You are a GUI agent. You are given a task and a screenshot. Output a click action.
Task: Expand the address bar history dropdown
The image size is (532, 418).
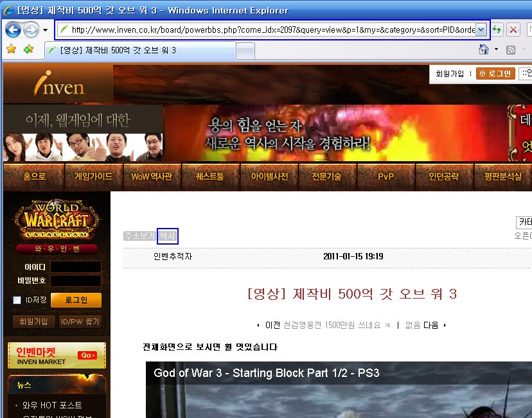point(481,30)
